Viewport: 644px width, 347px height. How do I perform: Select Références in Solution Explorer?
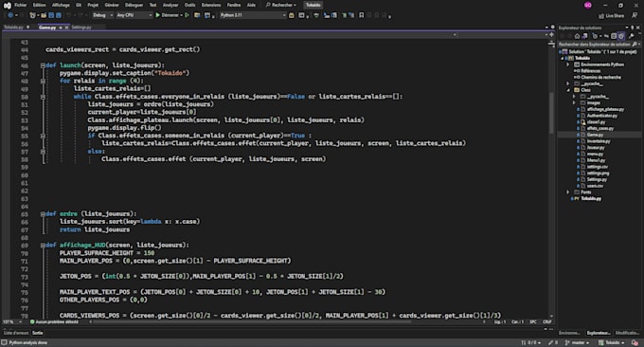coord(590,71)
